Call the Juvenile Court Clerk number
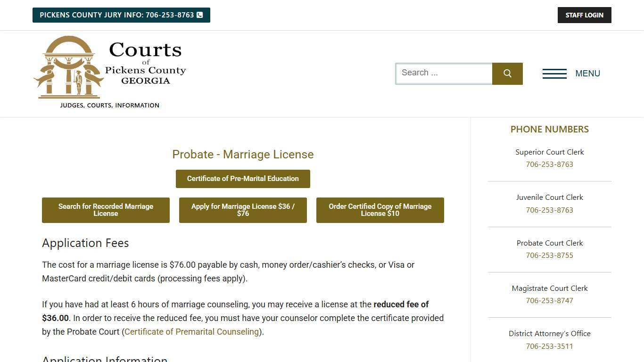Viewport: 644px width, 362px height. point(549,210)
